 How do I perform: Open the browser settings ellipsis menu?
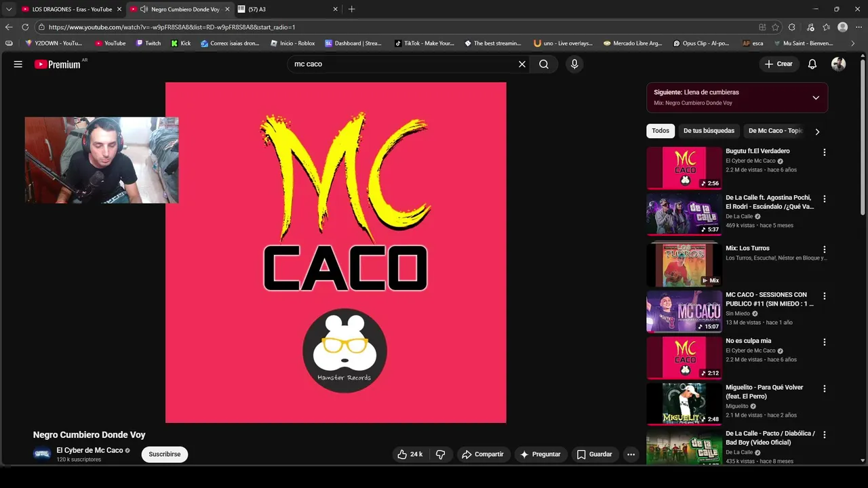(x=859, y=27)
